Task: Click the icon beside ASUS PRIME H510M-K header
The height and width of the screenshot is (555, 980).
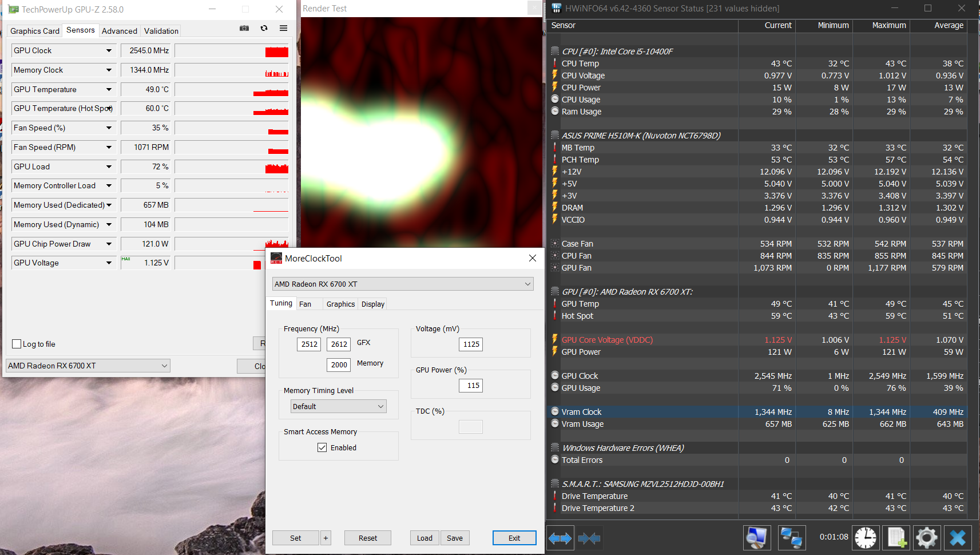Action: click(555, 136)
